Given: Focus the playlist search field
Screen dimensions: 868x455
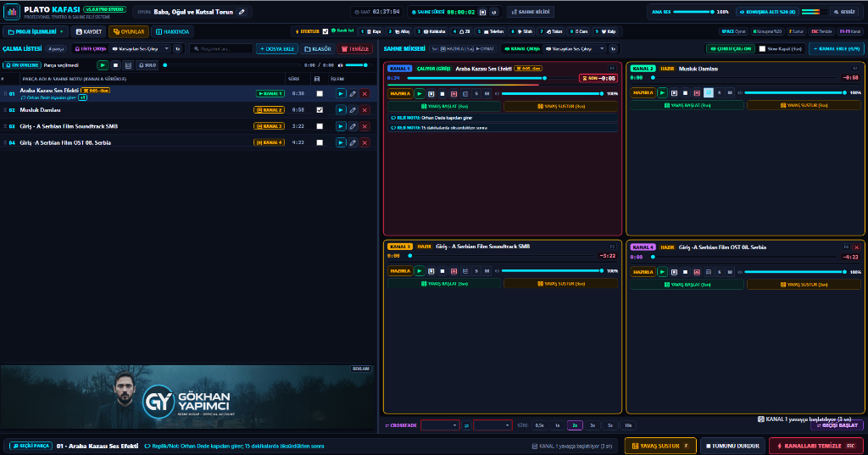Looking at the screenshot, I should coord(221,48).
